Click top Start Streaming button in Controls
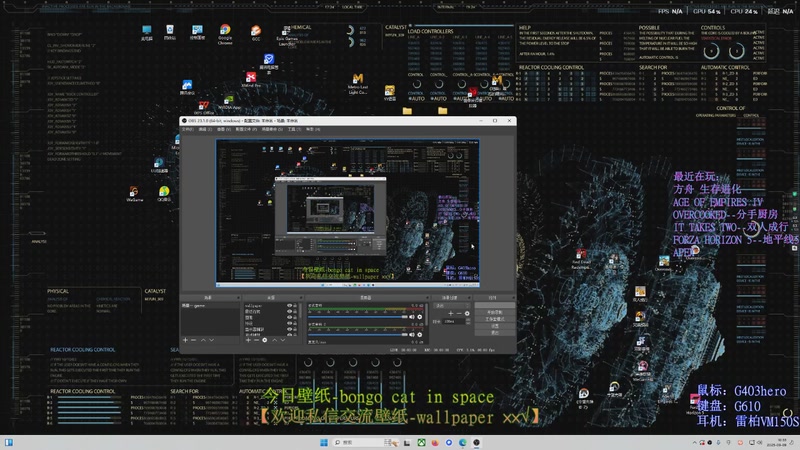 tap(494, 306)
